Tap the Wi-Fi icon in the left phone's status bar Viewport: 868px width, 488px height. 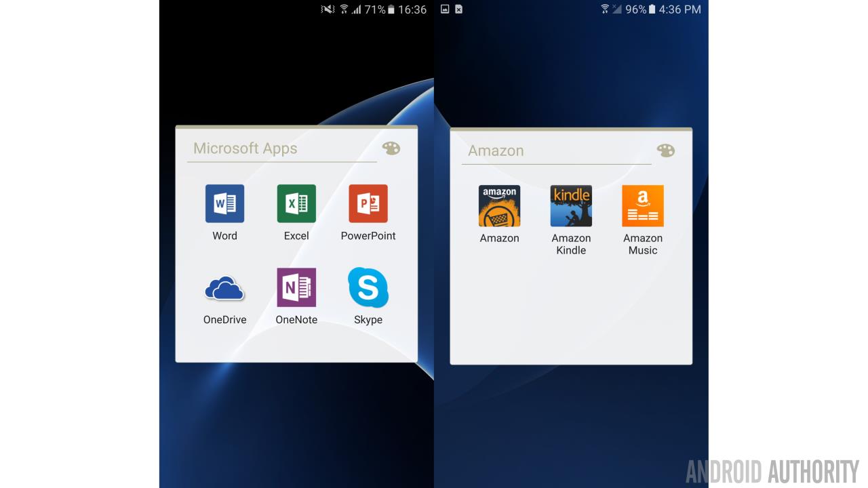[344, 9]
